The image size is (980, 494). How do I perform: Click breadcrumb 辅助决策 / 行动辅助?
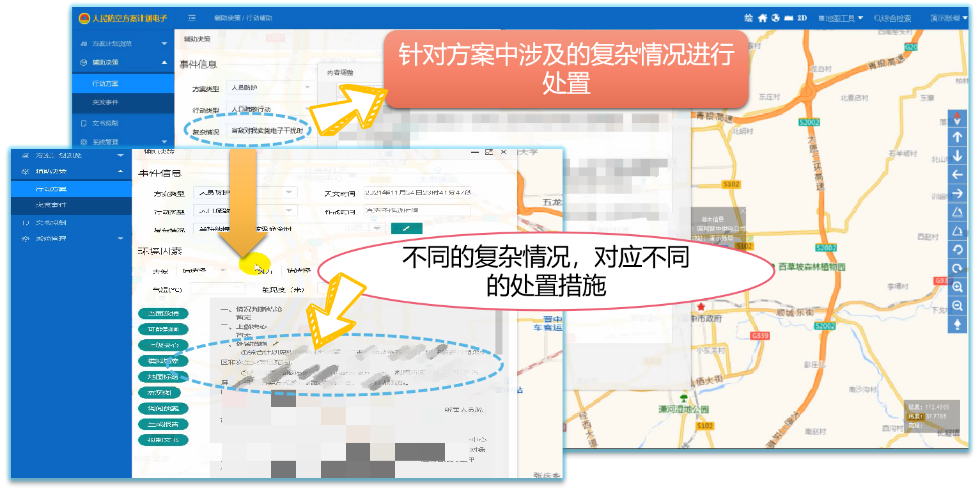point(244,18)
